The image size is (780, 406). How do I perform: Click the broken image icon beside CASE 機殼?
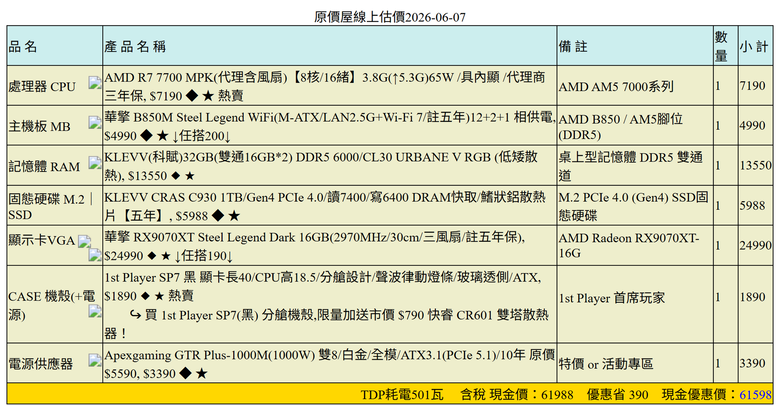(95, 311)
